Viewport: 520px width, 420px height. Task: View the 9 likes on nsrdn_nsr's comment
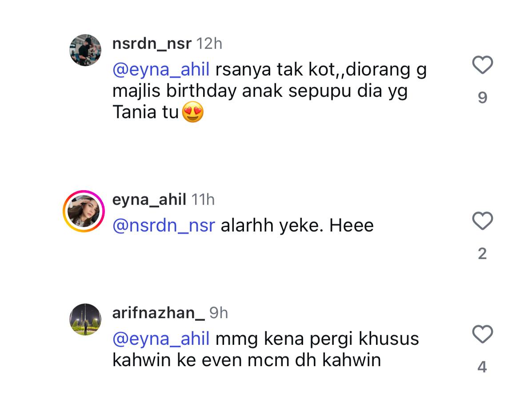pyautogui.click(x=483, y=97)
